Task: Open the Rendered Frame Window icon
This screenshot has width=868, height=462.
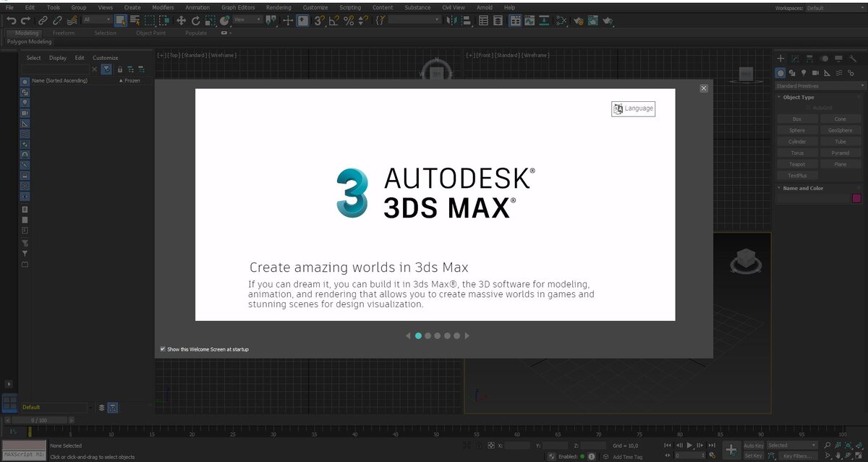Action: point(593,21)
